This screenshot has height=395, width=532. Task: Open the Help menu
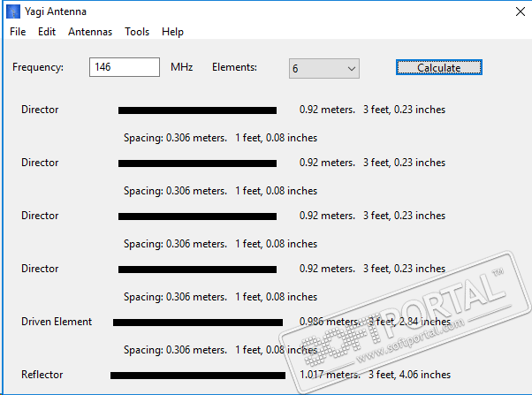point(172,32)
